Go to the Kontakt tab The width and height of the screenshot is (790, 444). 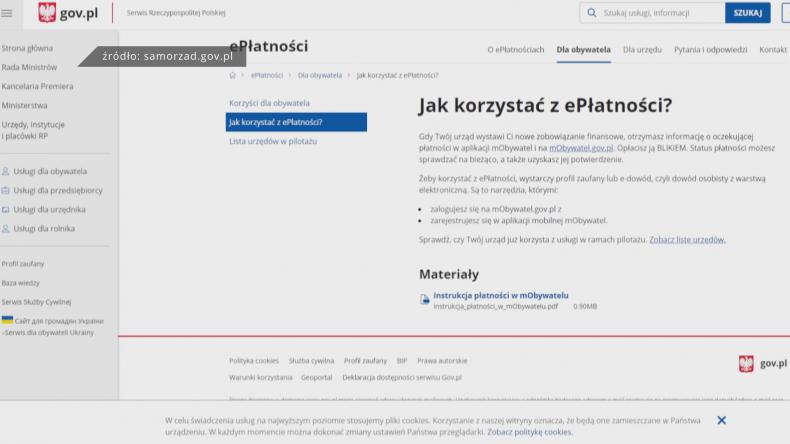tap(773, 49)
